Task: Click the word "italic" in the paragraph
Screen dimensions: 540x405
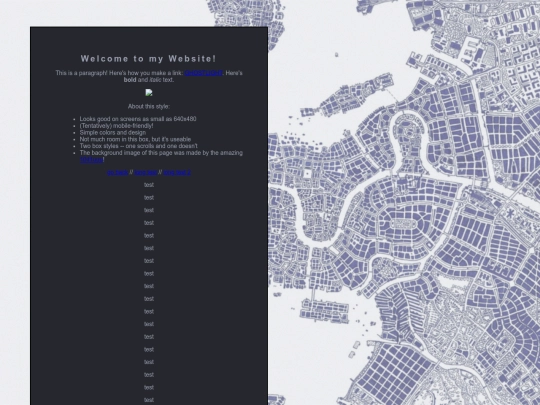Action: [155, 80]
